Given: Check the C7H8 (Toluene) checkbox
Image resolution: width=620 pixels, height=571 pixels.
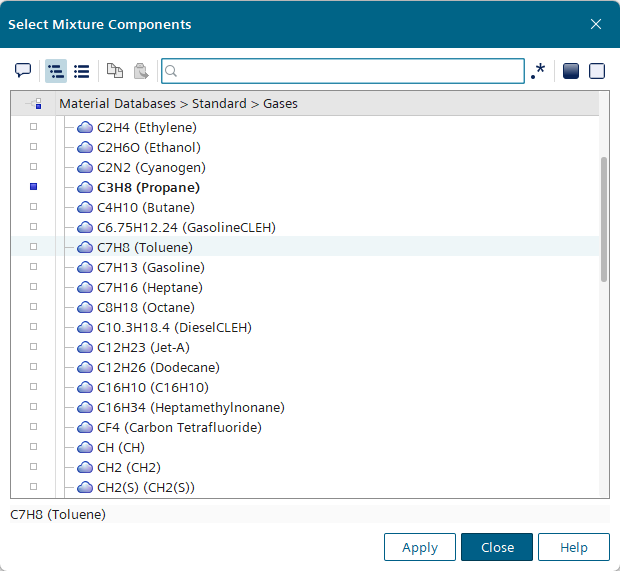Looking at the screenshot, I should click(33, 247).
